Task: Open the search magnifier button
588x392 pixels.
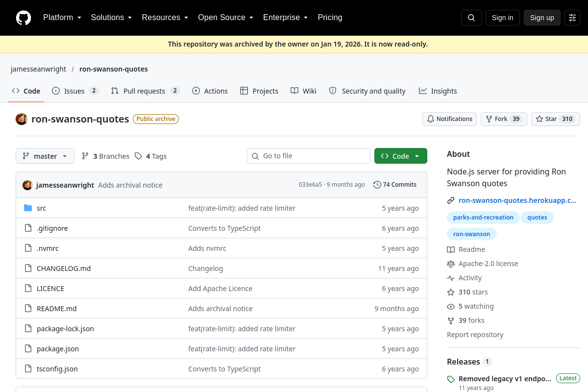Action: [471, 18]
